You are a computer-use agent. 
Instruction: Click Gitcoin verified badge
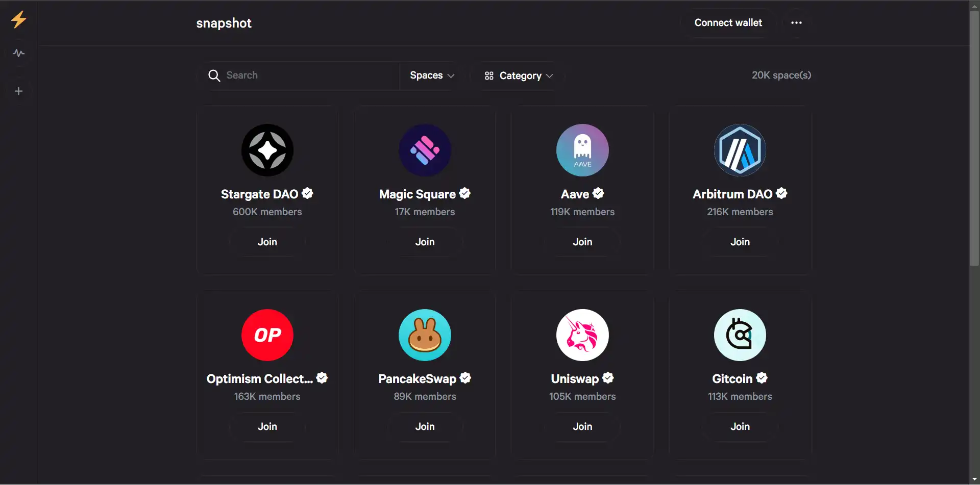(x=762, y=378)
